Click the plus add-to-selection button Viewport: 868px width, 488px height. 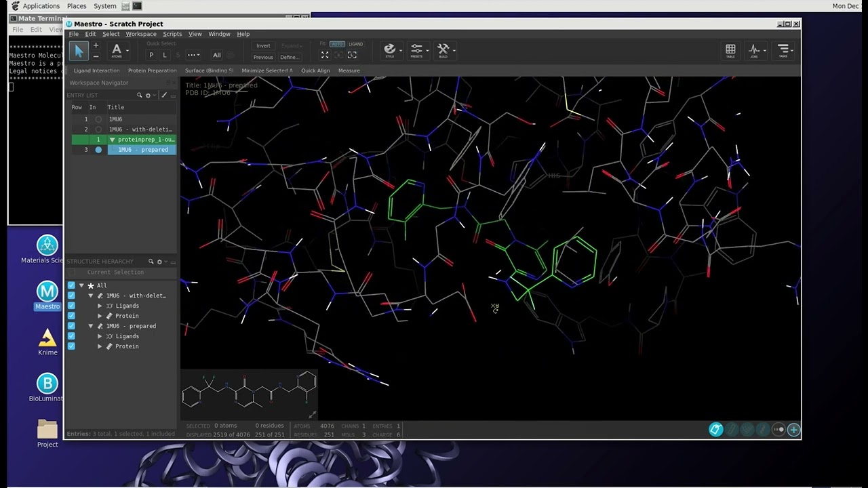coord(96,45)
